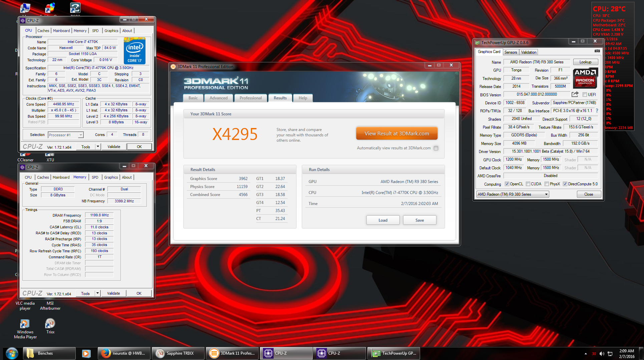Click the volume speaker tray icon
The height and width of the screenshot is (360, 644).
[x=602, y=354]
